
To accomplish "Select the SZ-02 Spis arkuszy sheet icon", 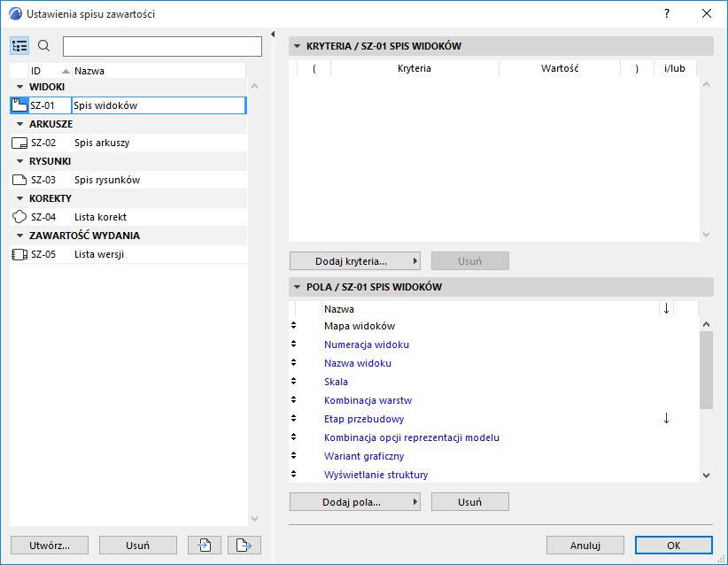I will click(x=19, y=143).
